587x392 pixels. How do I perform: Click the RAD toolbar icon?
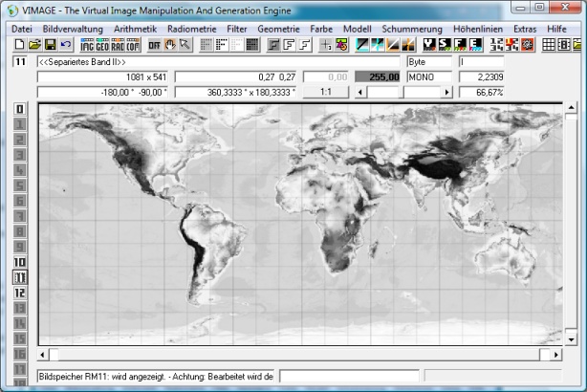coord(118,45)
